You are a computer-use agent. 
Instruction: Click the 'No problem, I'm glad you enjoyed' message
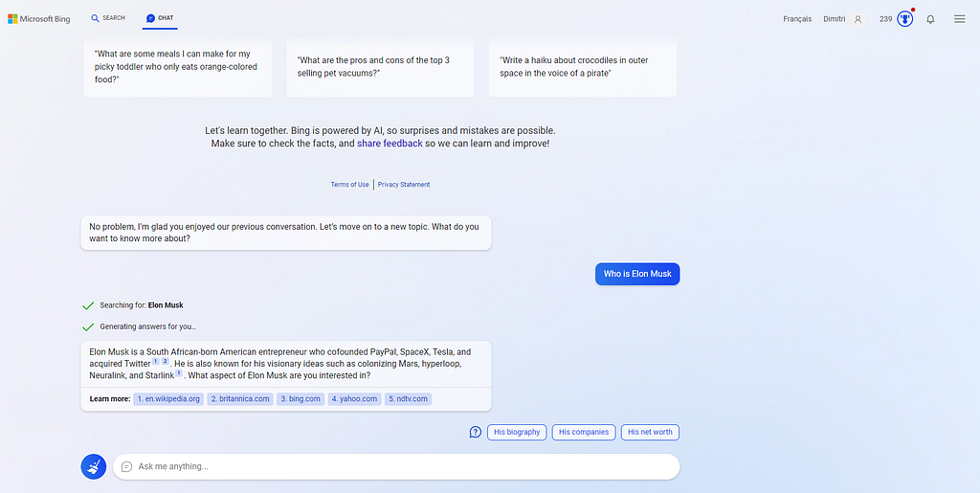285,233
